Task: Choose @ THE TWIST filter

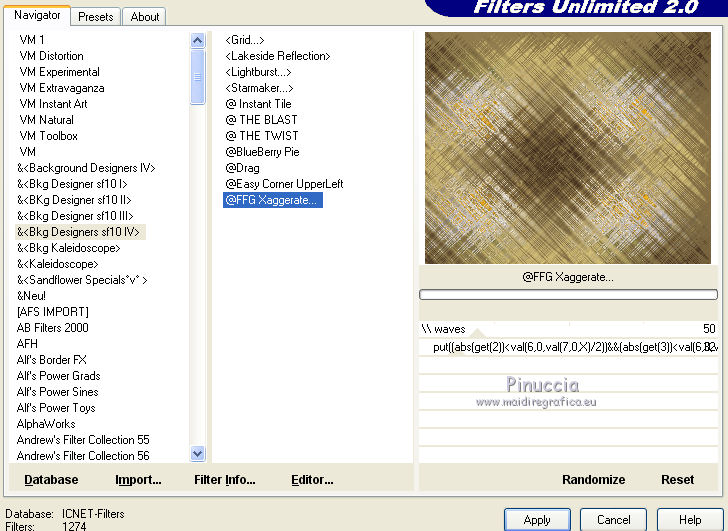Action: (261, 136)
